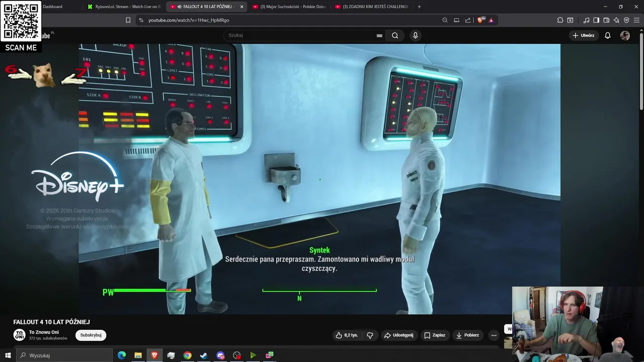Switch to the Major Suchodolski tab
This screenshot has height=362, width=644.
[x=290, y=7]
